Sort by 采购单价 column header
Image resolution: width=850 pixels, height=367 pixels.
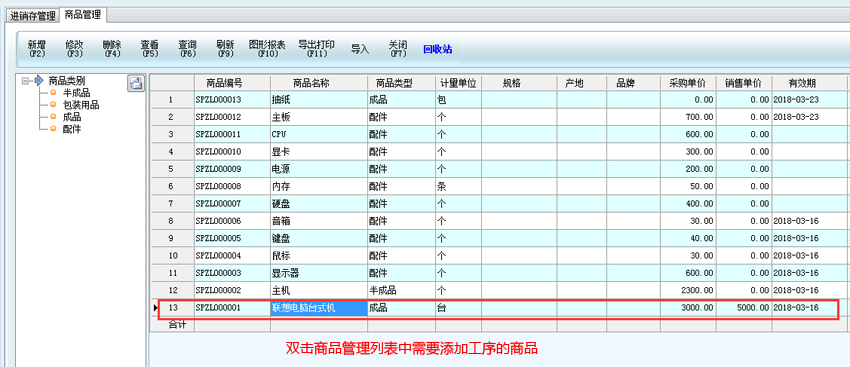point(688,83)
